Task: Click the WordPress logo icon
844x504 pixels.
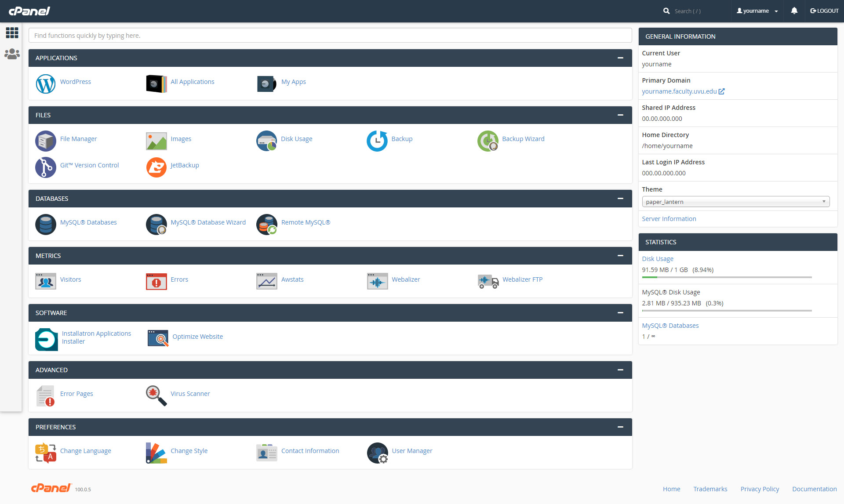Action: (x=46, y=83)
